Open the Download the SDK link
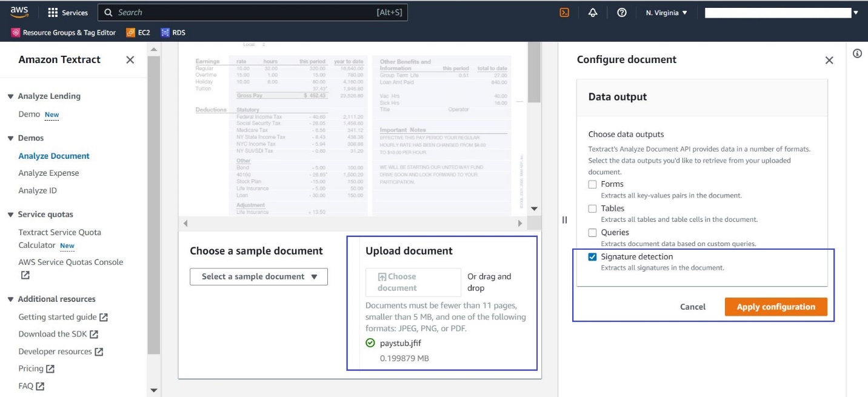This screenshot has width=868, height=397. (x=53, y=334)
